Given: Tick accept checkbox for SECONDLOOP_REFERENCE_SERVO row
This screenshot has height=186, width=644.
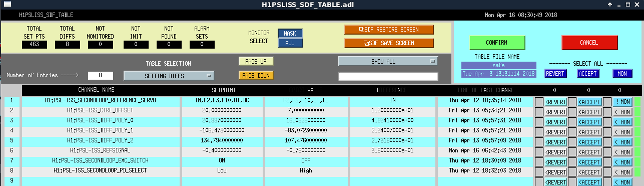Looking at the screenshot, I should point(572,101).
